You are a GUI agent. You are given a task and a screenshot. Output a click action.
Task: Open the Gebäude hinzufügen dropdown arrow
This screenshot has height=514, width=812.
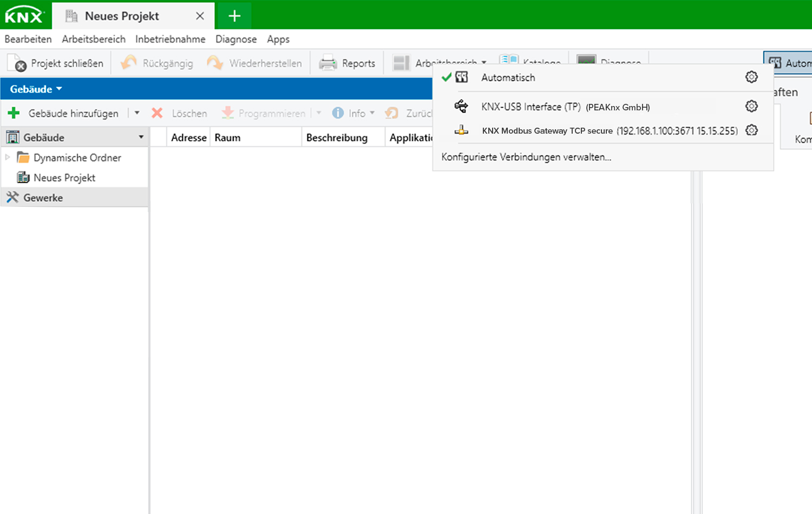pyautogui.click(x=137, y=113)
